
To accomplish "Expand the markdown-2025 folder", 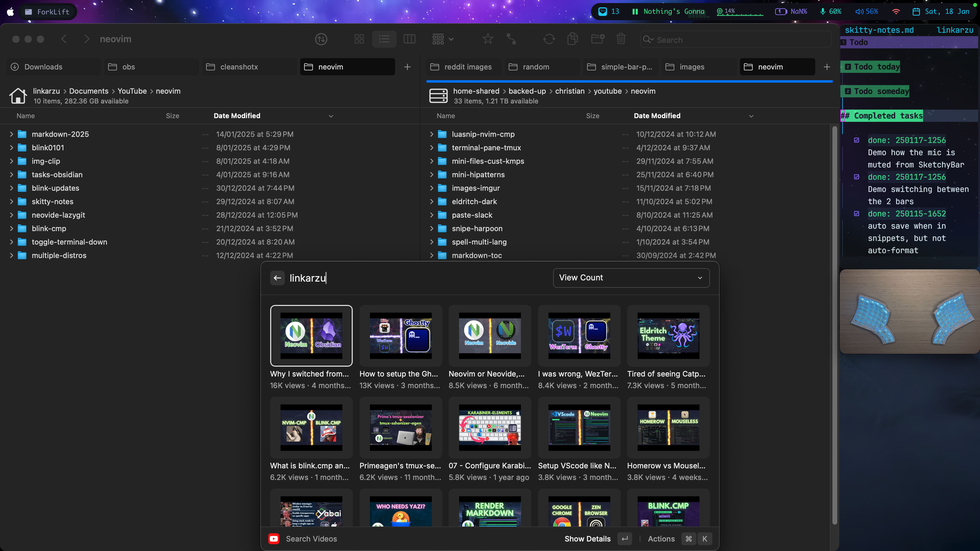I will pos(11,134).
